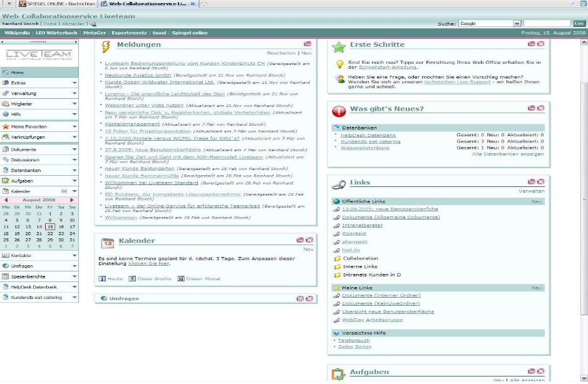
Task: Restore the collapsed Umfragen panel
Action: tap(300, 298)
